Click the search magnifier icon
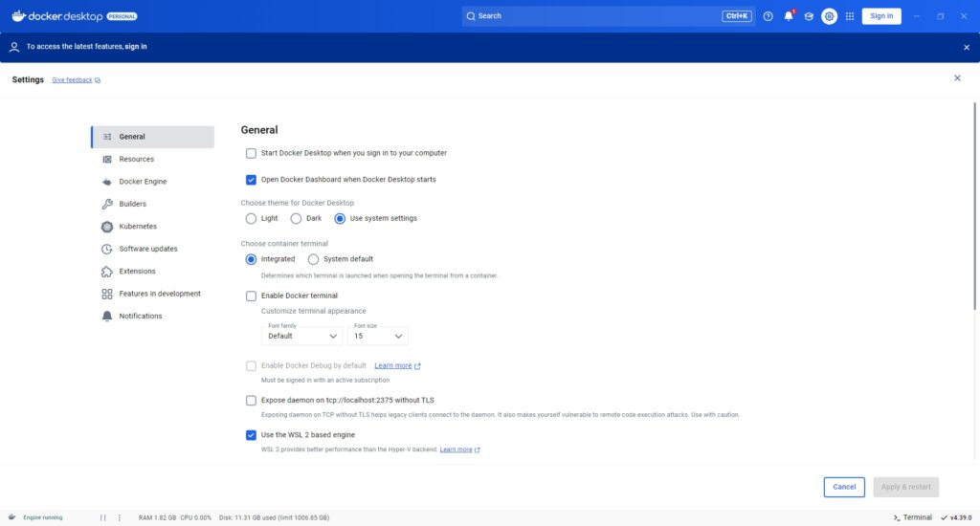The image size is (980, 526). 471,16
